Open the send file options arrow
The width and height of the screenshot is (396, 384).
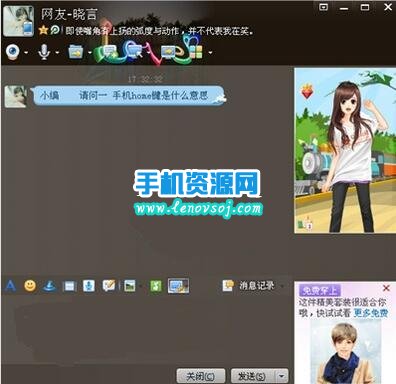pos(89,53)
